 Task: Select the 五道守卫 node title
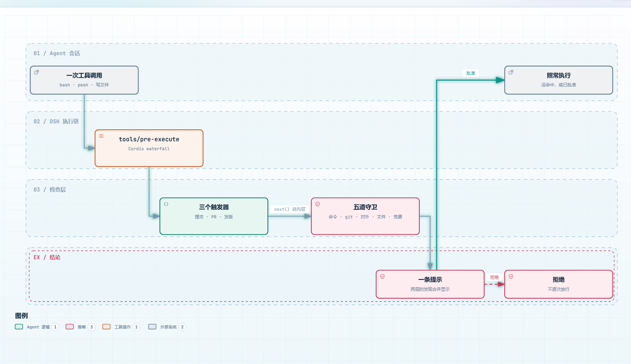(x=365, y=207)
